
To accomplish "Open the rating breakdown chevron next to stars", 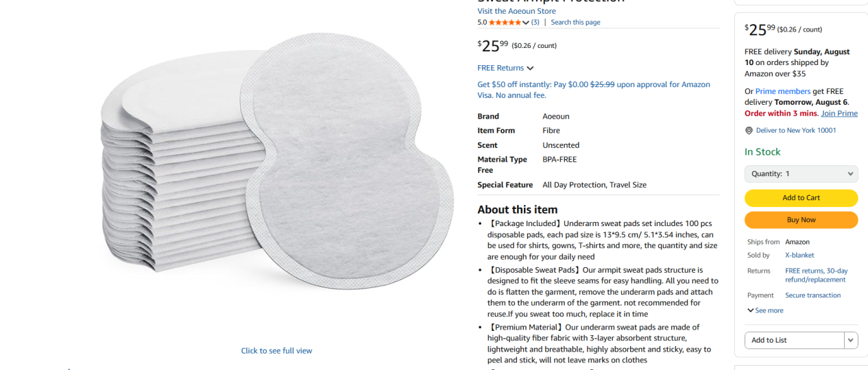I will coord(526,23).
